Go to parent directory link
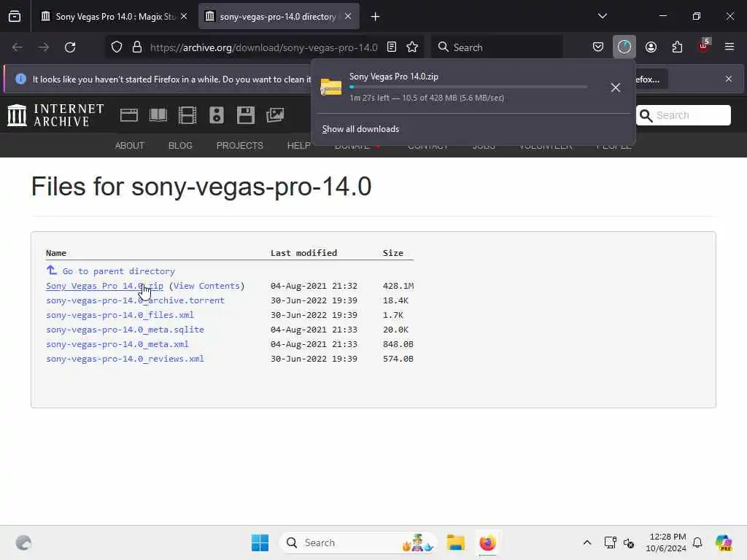 [119, 271]
